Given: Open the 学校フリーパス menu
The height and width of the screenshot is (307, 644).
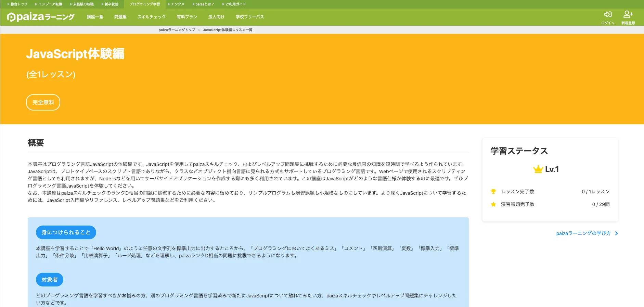Looking at the screenshot, I should coord(250,17).
